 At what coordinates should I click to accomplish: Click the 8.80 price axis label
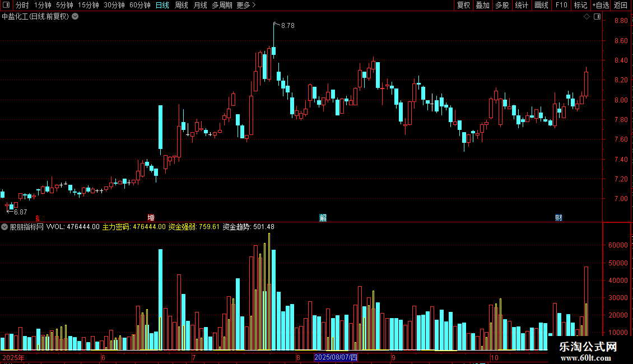(621, 21)
